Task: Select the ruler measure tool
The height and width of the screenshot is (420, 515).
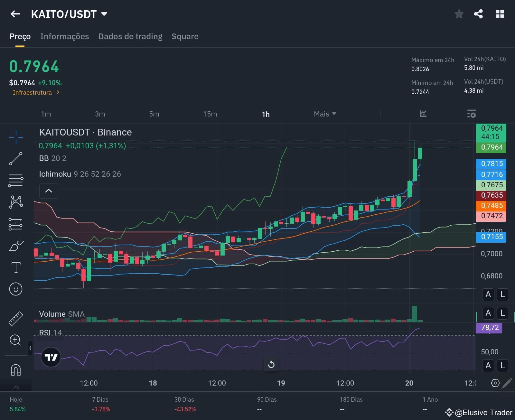Action: 16,318
